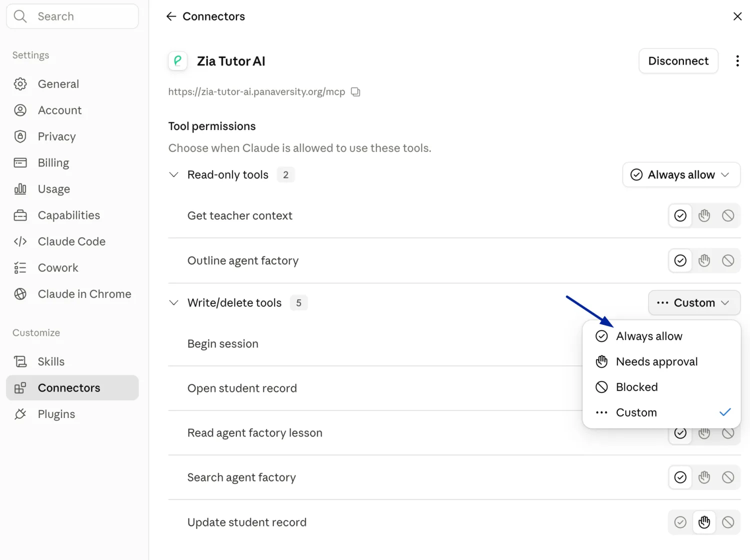Viewport: 750px width, 560px height.
Task: Set Update student record to always allow
Action: tap(680, 522)
